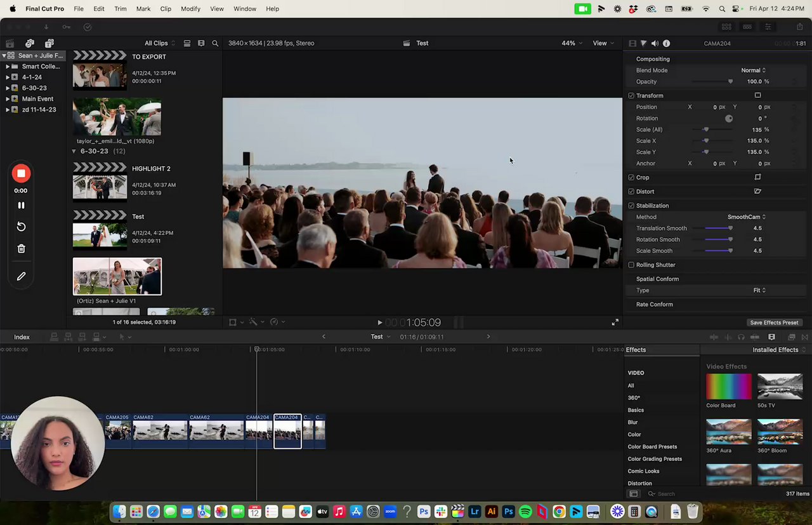
Task: Expand the 4-1-24 event in sidebar
Action: point(8,77)
